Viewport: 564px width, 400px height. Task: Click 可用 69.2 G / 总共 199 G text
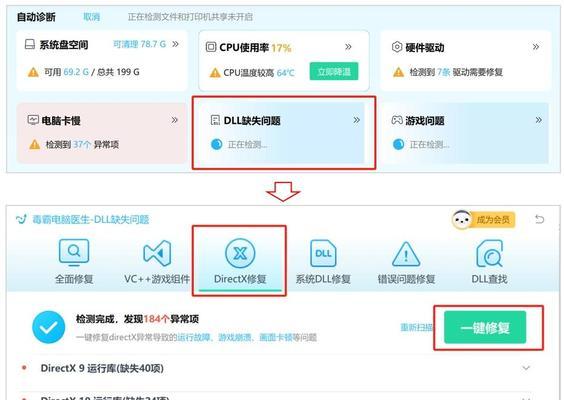click(x=92, y=72)
